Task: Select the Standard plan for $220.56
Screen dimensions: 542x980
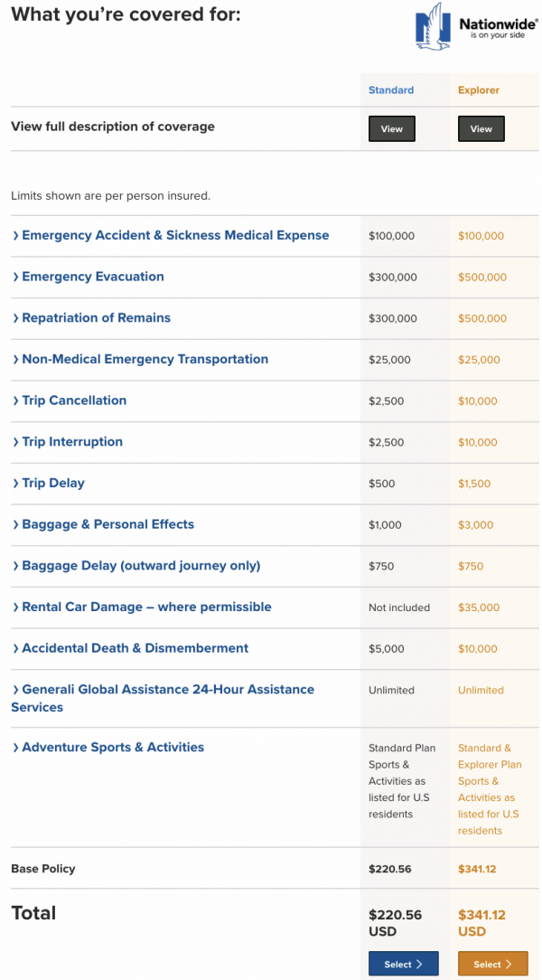Action: [403, 964]
